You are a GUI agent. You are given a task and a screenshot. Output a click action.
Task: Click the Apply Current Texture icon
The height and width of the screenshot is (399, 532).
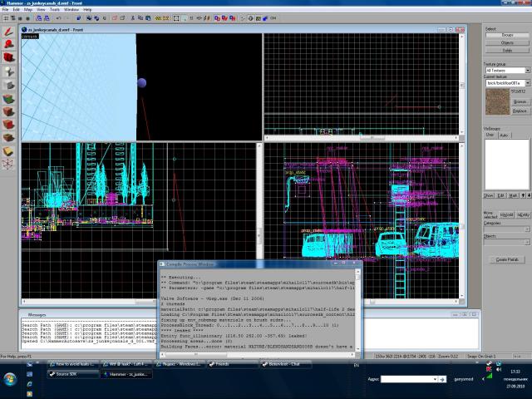tap(9, 111)
